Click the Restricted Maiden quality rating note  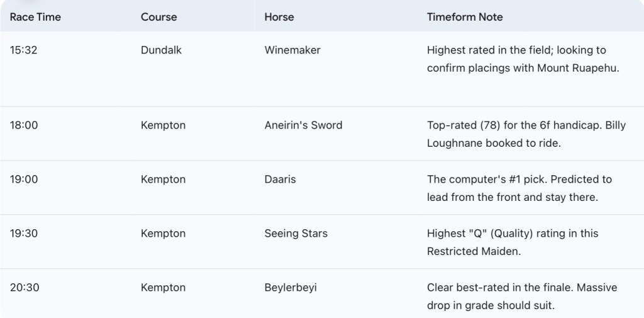[x=513, y=242]
